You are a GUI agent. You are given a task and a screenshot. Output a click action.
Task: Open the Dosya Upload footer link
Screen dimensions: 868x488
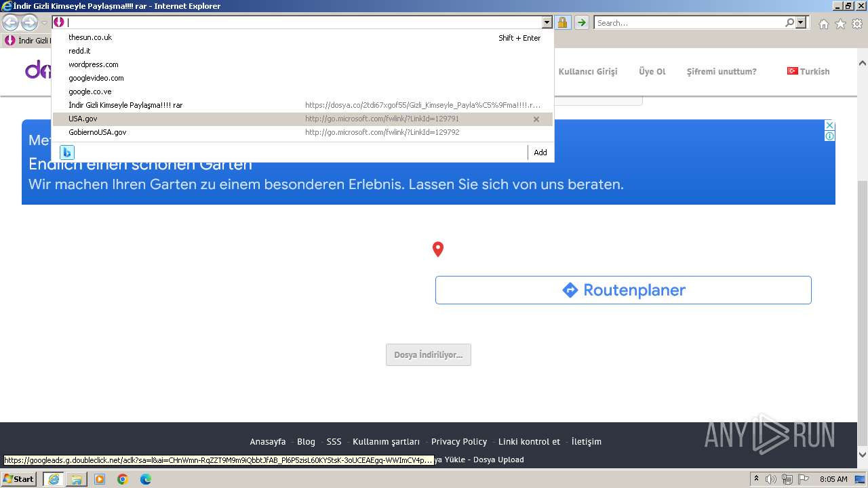point(498,460)
